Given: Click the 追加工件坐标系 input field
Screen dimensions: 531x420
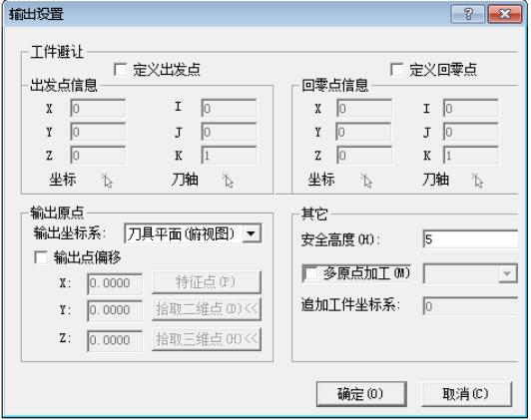Looking at the screenshot, I should [470, 306].
